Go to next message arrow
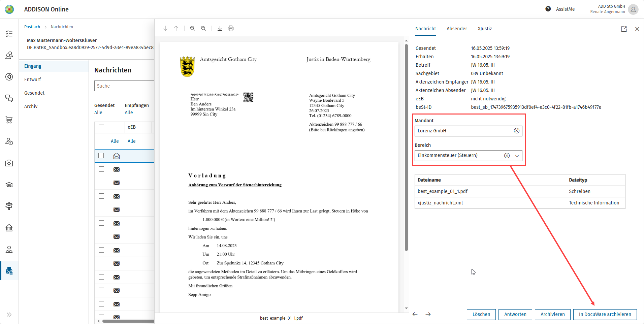The height and width of the screenshot is (324, 644). 428,314
